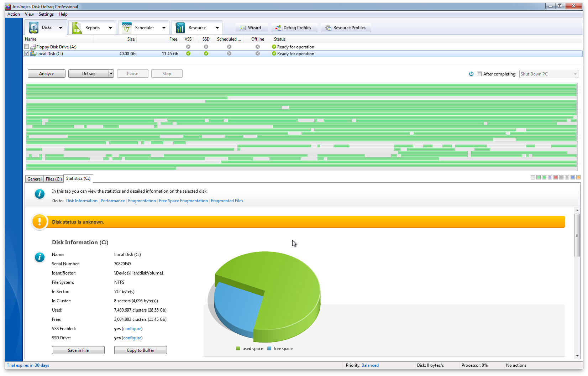Click the Save in File button
The image size is (588, 376).
click(78, 350)
